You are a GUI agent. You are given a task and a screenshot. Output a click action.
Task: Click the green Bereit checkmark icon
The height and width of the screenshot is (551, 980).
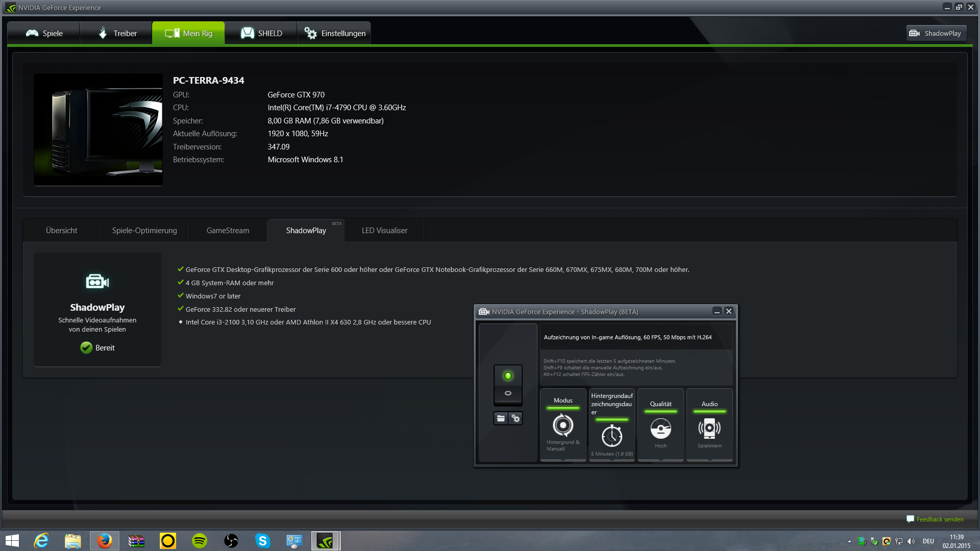[x=86, y=347]
